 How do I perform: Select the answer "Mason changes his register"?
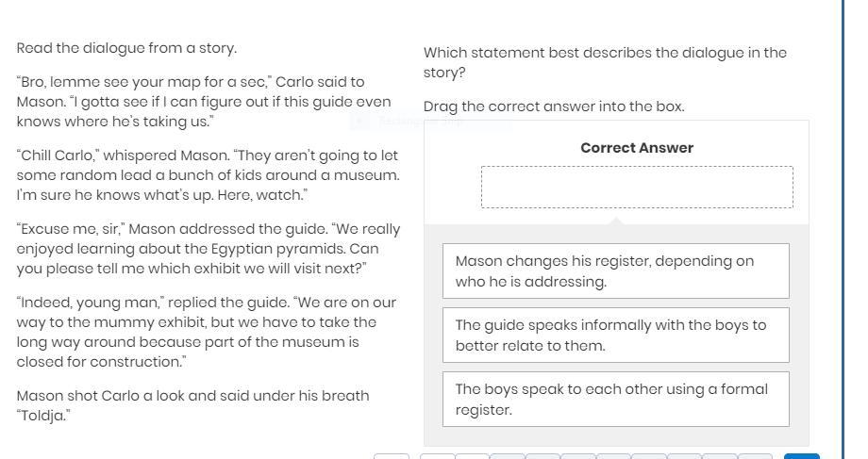coord(615,271)
